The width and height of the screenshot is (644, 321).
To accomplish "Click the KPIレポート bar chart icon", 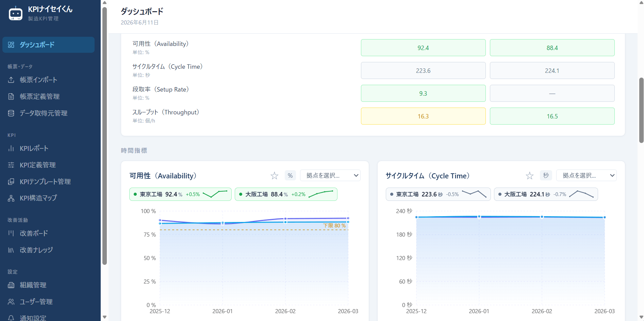I will (11, 148).
